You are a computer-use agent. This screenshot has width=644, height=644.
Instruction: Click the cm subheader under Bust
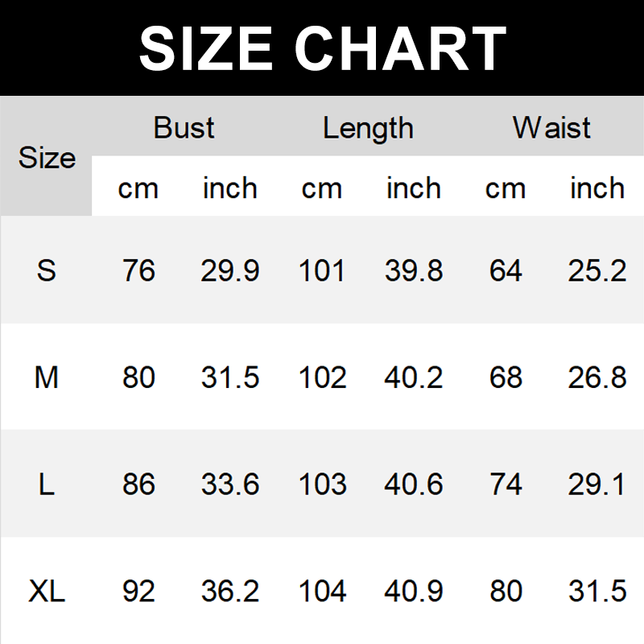[x=138, y=188]
